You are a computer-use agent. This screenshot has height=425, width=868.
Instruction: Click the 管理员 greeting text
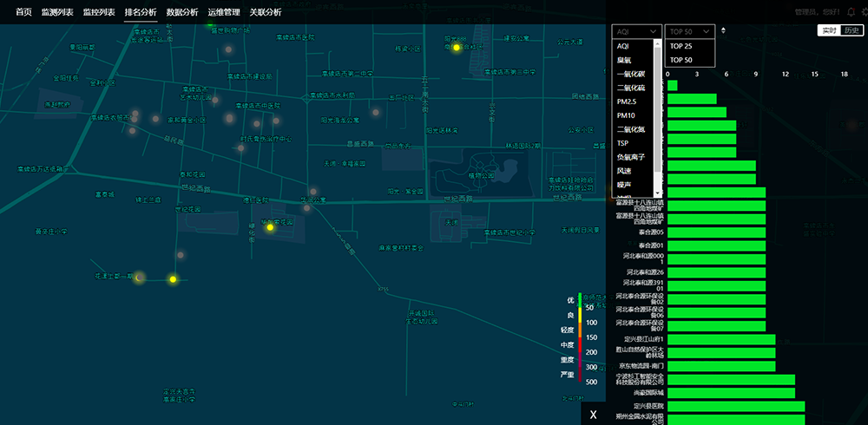[x=814, y=12]
